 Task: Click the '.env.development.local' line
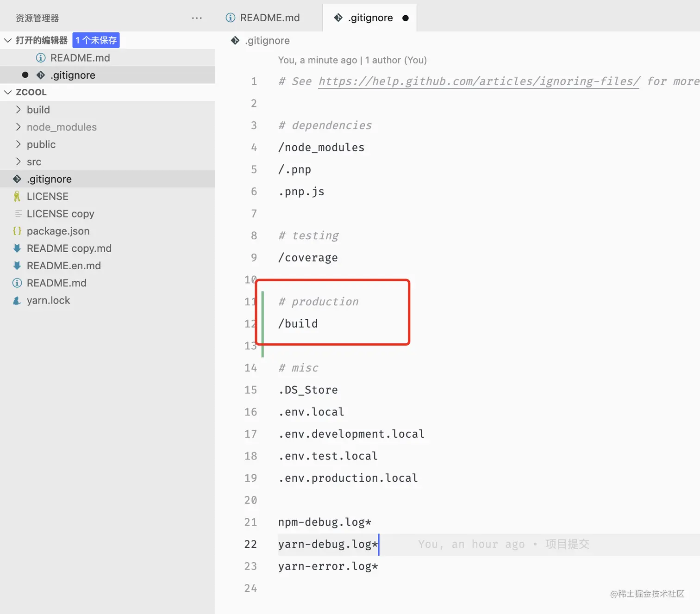point(351,434)
